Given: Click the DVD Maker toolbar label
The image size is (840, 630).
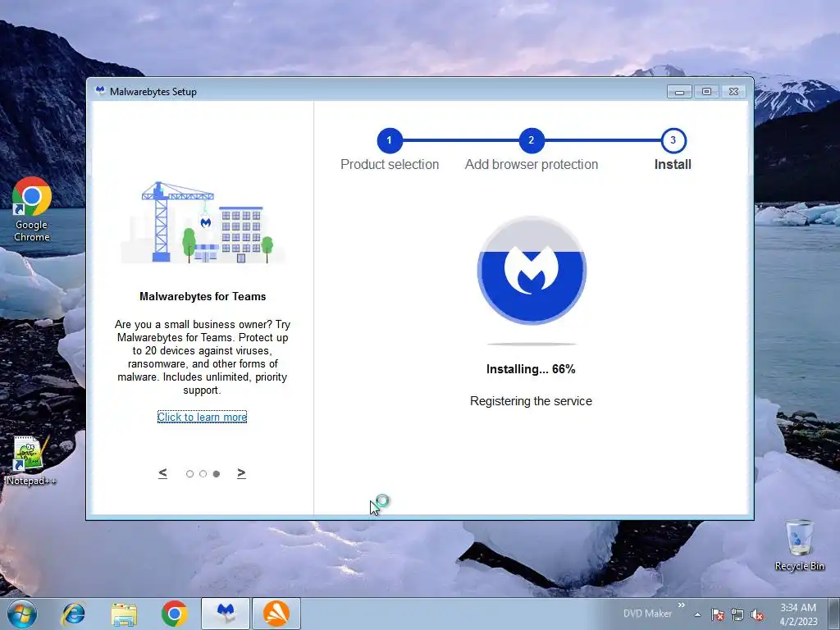Looking at the screenshot, I should tap(647, 614).
